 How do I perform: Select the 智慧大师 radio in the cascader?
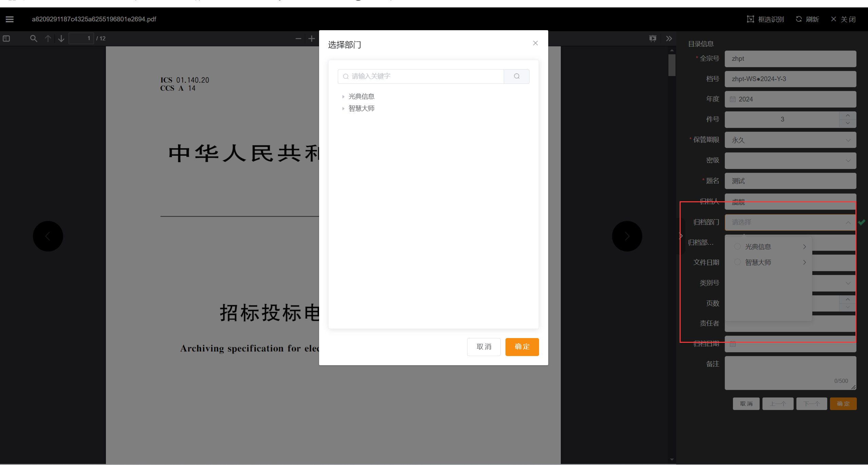pyautogui.click(x=737, y=262)
